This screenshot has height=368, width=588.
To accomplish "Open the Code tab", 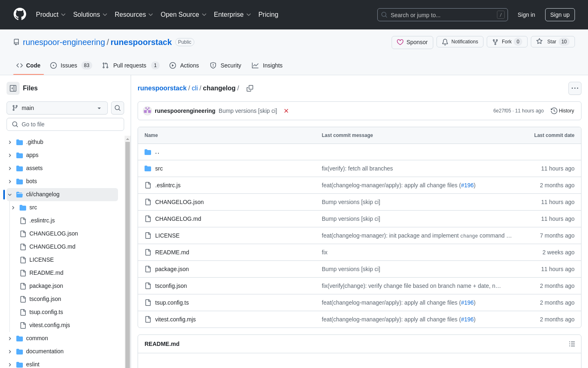I will click(x=28, y=65).
